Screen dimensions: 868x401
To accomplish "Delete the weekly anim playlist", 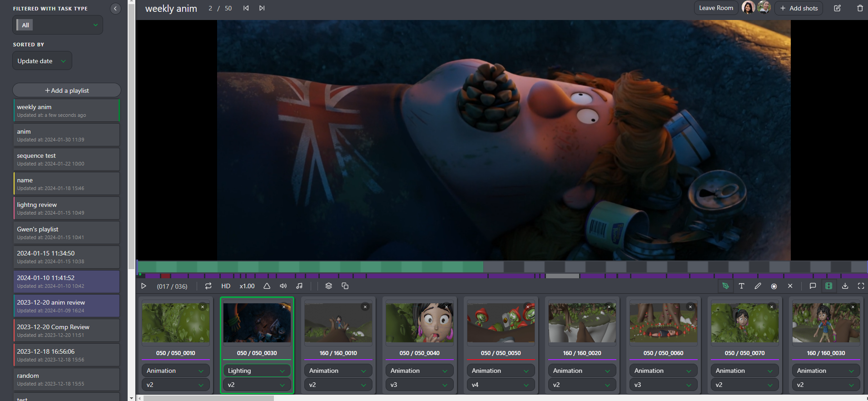I will (x=860, y=8).
